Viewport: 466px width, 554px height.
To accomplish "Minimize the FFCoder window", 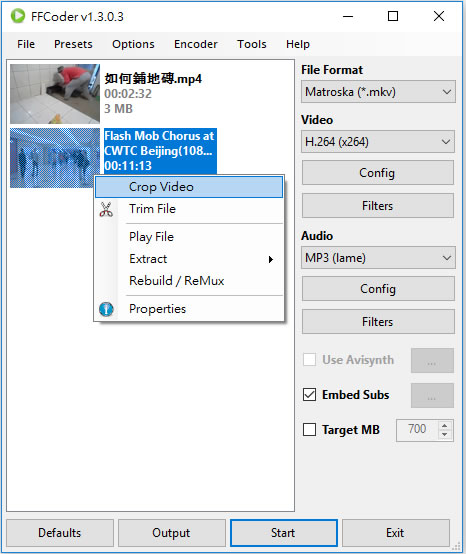I will (x=348, y=16).
